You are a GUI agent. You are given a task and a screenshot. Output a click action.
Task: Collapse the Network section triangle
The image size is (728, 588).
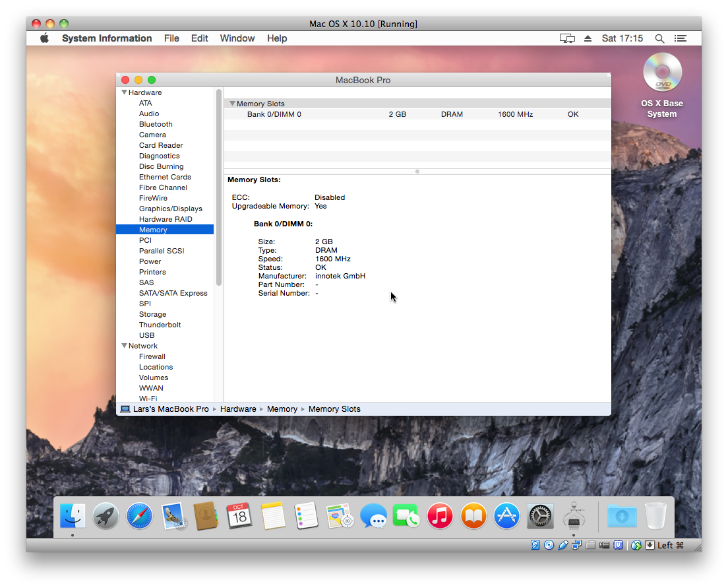(x=124, y=346)
